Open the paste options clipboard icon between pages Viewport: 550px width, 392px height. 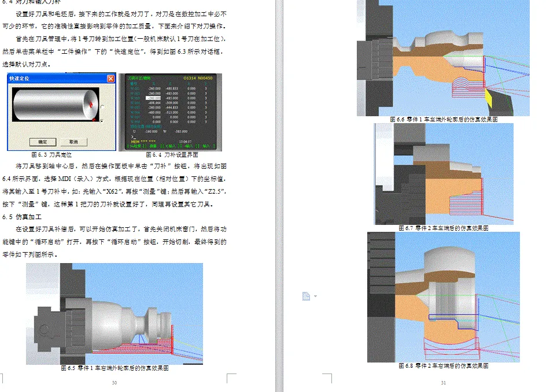click(x=307, y=295)
